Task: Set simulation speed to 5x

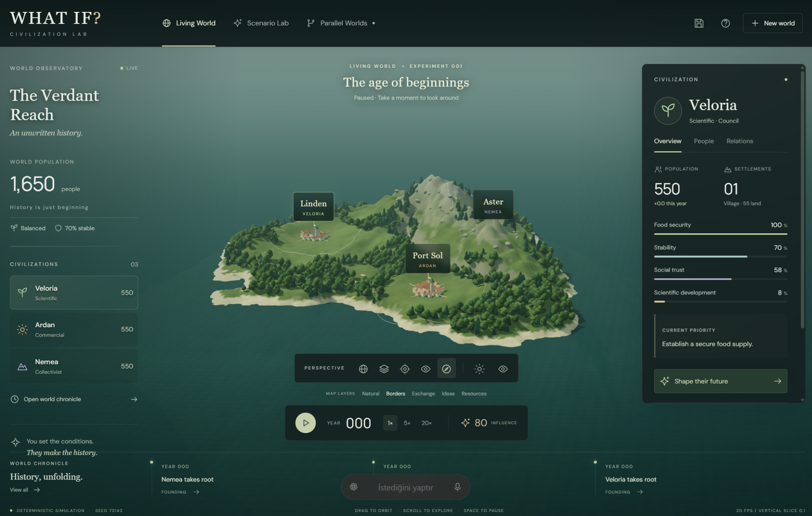Action: [407, 423]
